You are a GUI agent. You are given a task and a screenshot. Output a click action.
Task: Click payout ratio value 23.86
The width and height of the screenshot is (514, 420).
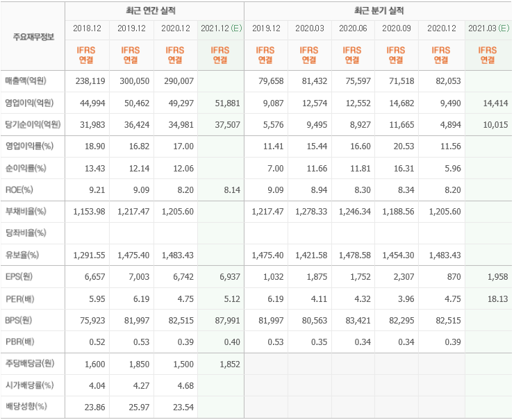(x=95, y=408)
